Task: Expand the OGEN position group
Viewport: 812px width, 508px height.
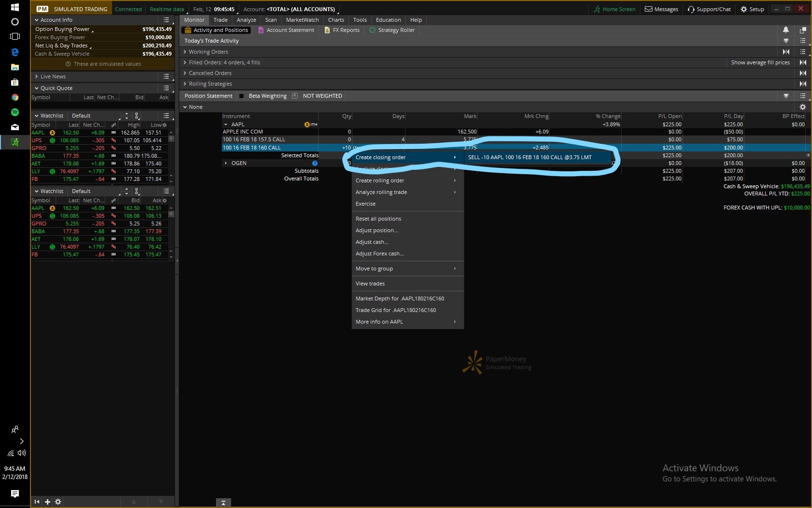Action: (226, 163)
